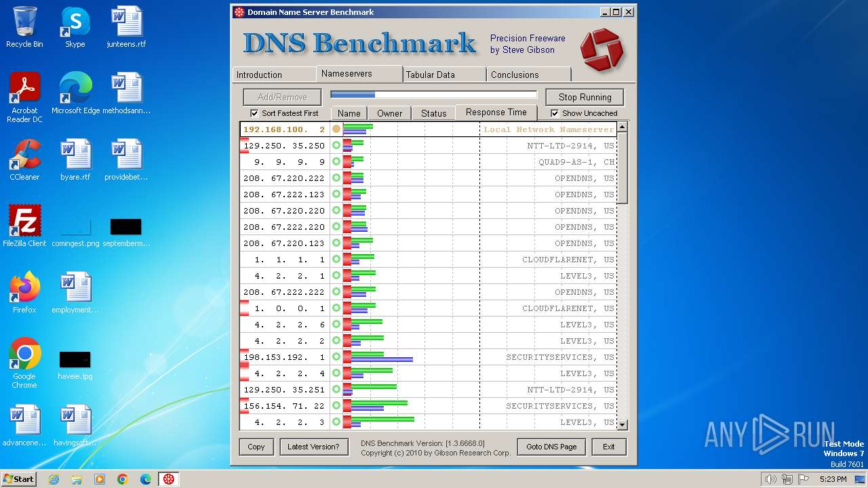
Task: Open Windows Explorer folder in taskbar
Action: point(77,479)
